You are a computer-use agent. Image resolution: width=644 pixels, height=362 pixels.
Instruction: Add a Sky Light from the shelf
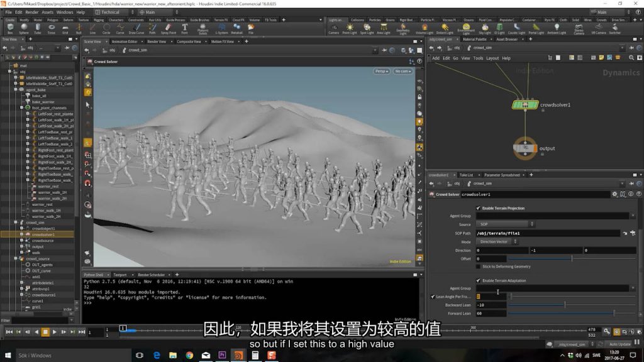(485, 29)
